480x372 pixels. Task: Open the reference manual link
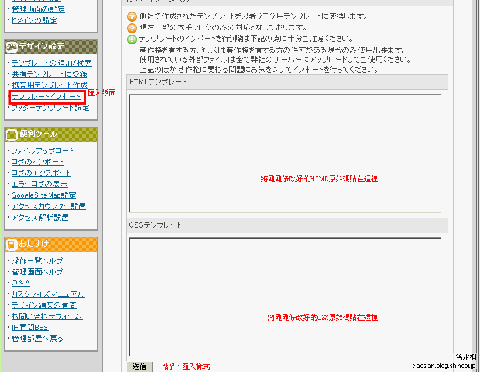pyautogui.click(x=48, y=294)
